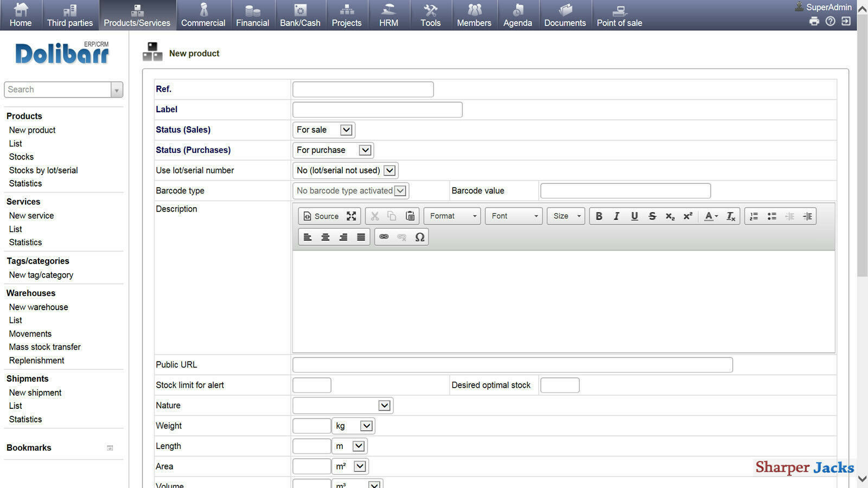The height and width of the screenshot is (488, 868).
Task: Click the paste icon in editor
Action: pyautogui.click(x=410, y=216)
